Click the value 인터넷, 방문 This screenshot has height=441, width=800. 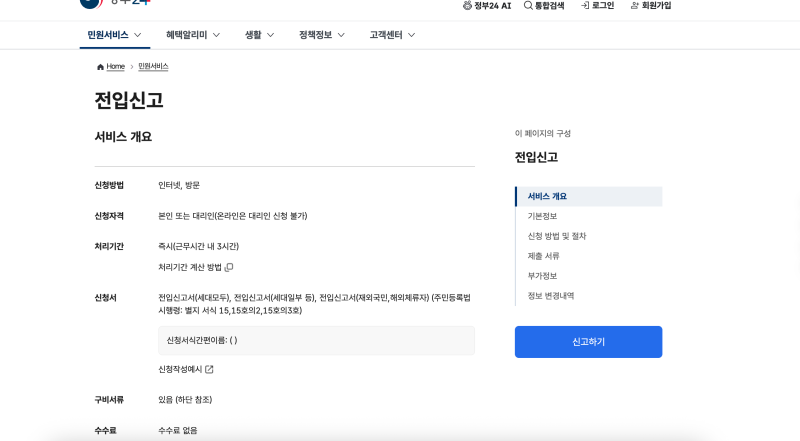[179, 185]
